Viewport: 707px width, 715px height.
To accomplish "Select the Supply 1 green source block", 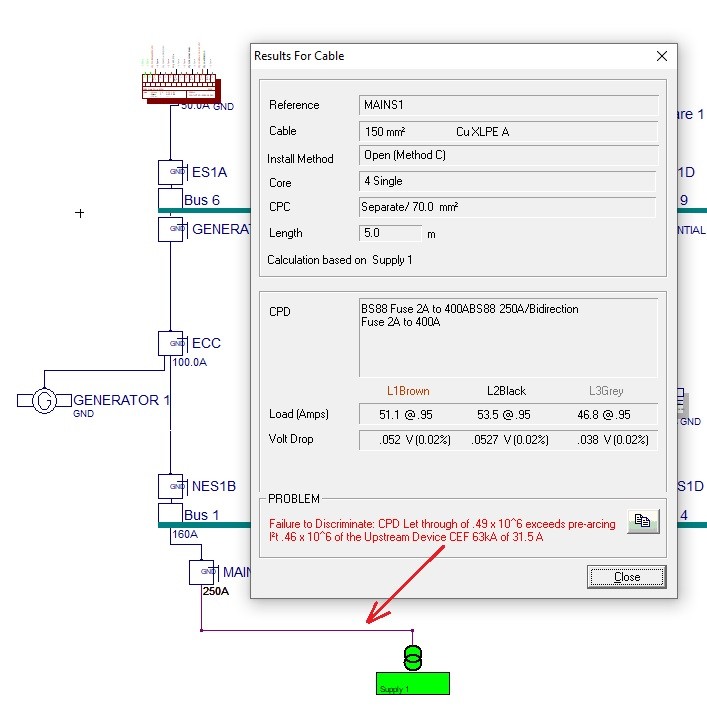I will point(413,684).
